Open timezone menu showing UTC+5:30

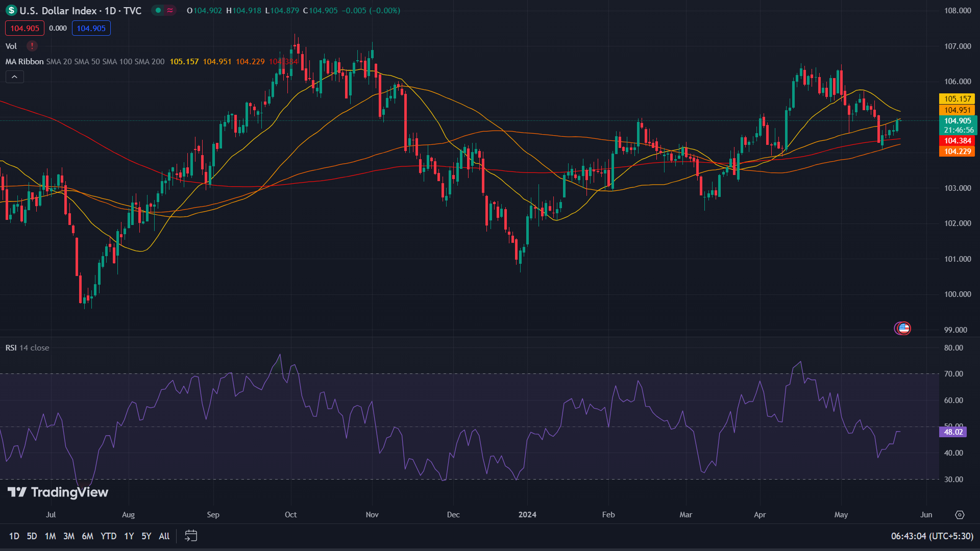(x=932, y=536)
